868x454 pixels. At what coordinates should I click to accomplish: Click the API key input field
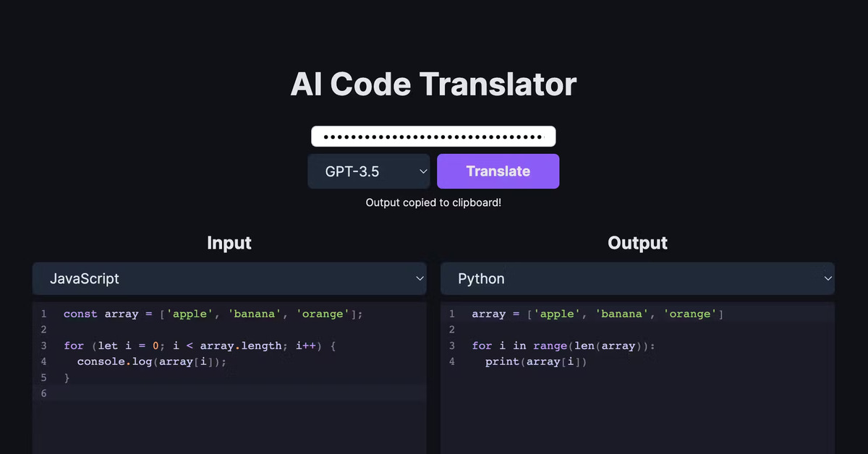tap(433, 136)
